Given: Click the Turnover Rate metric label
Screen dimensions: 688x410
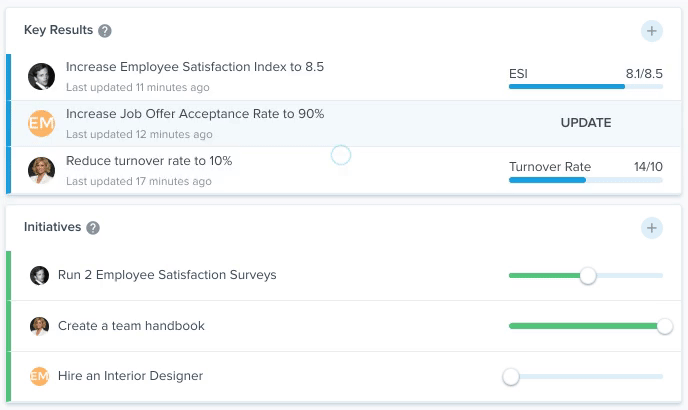Looking at the screenshot, I should 550,167.
